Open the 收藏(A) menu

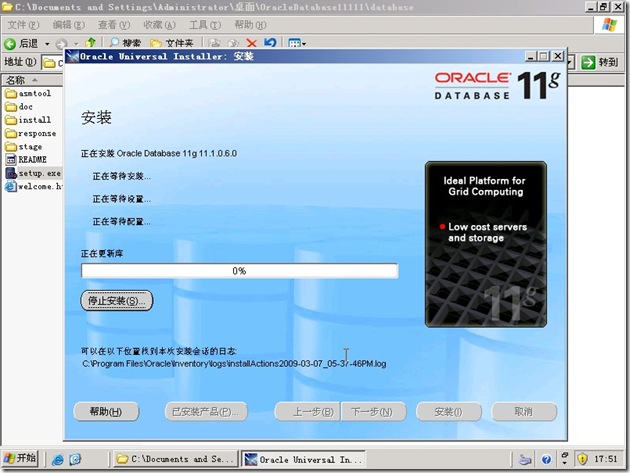point(160,25)
